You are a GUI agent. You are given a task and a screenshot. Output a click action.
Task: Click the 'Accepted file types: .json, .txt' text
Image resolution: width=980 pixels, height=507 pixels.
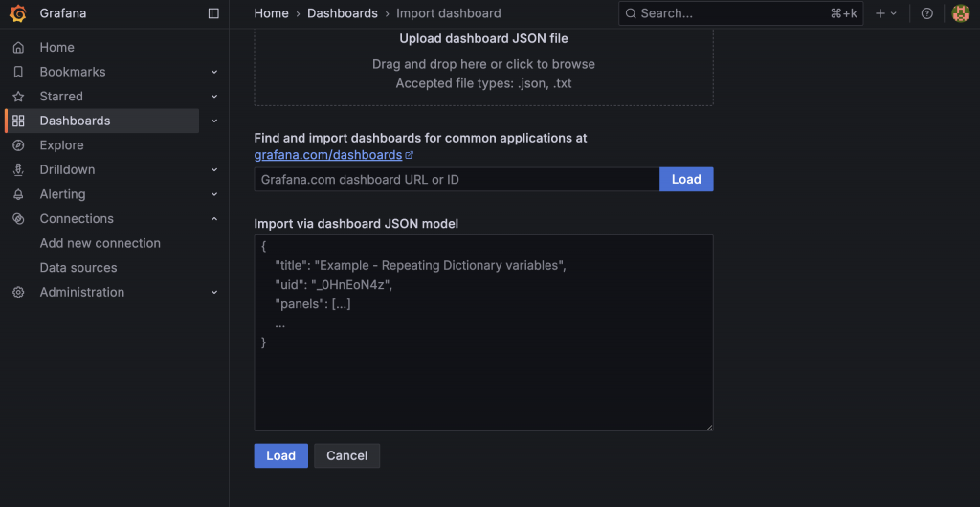tap(483, 83)
